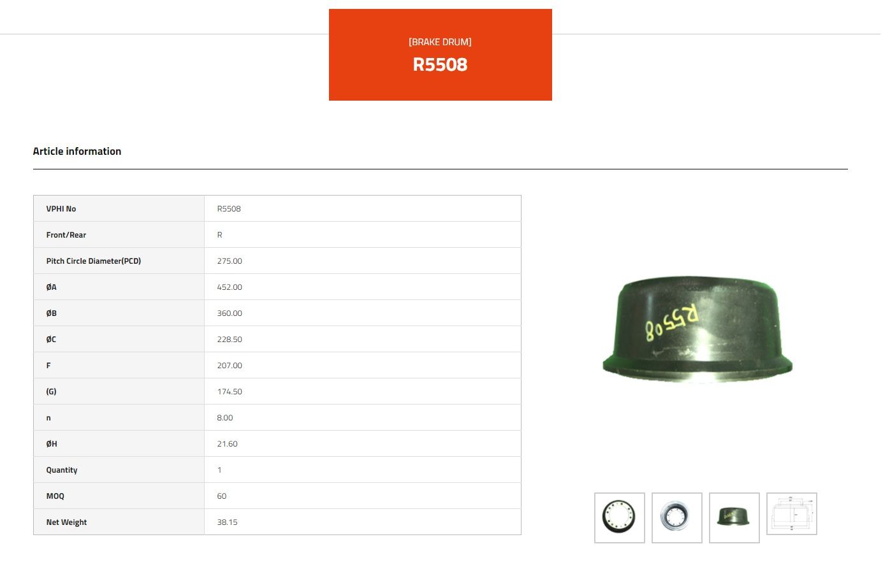This screenshot has height=588, width=883.
Task: Select the silver inner-view drum thumbnail
Action: tap(676, 517)
